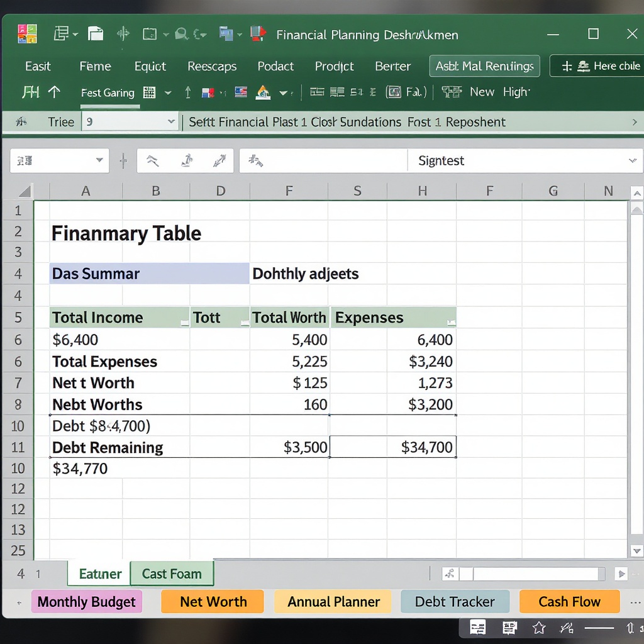Click the function icon in formula bar

(x=255, y=160)
